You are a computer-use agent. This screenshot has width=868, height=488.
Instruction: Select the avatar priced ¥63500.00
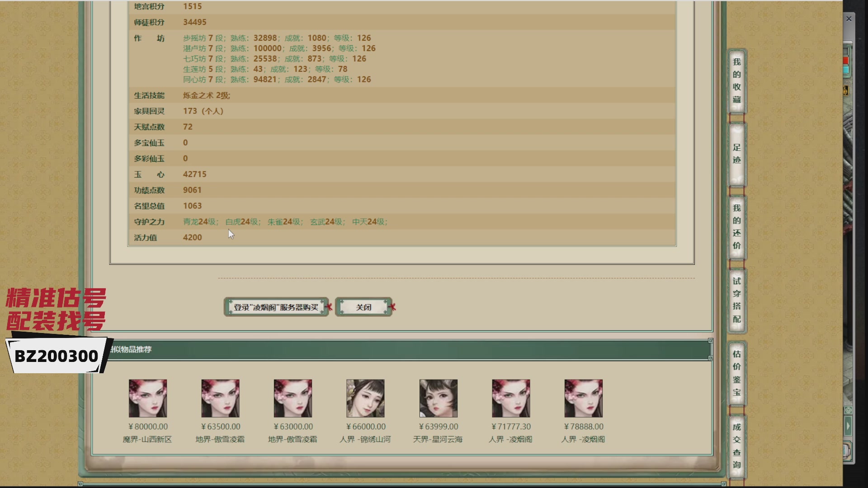tap(220, 398)
